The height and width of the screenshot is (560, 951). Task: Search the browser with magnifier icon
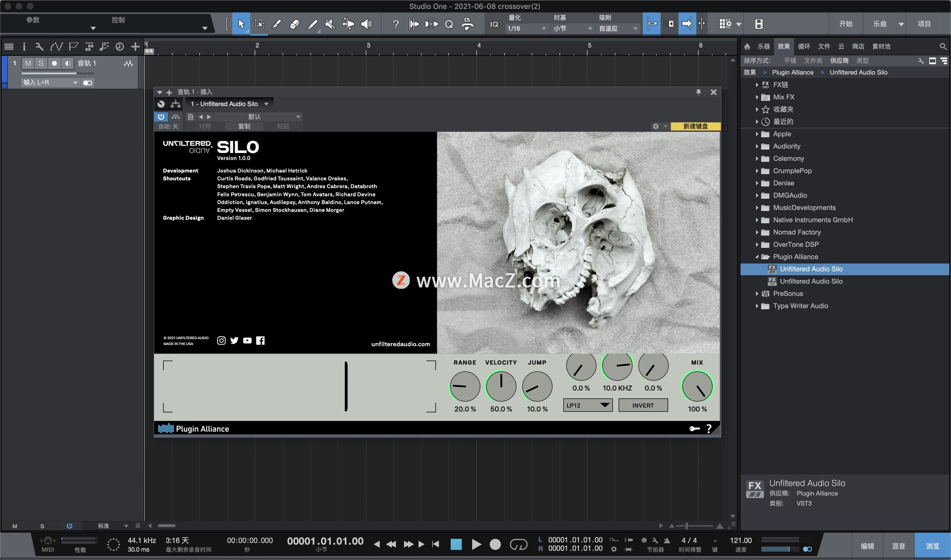tap(943, 46)
